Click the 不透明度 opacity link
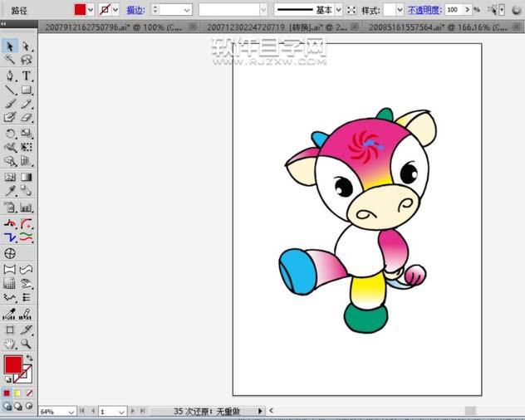525x420 pixels. [424, 10]
